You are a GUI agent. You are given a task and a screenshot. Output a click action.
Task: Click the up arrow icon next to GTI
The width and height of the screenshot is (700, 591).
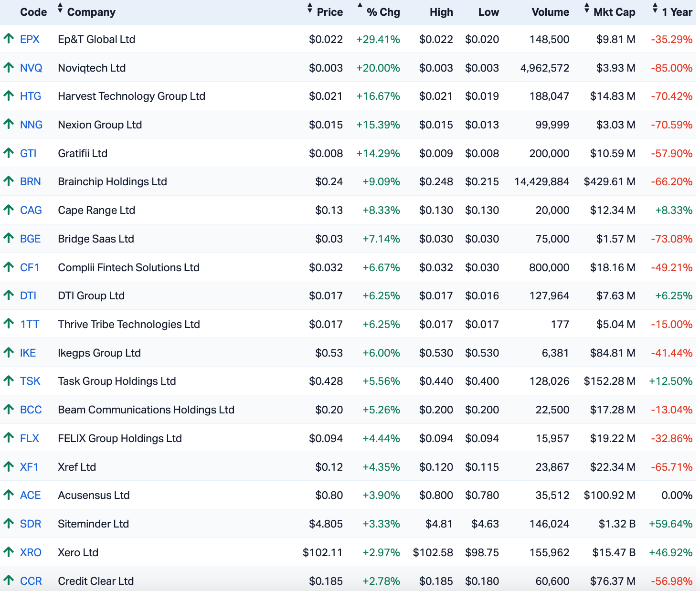(x=9, y=153)
